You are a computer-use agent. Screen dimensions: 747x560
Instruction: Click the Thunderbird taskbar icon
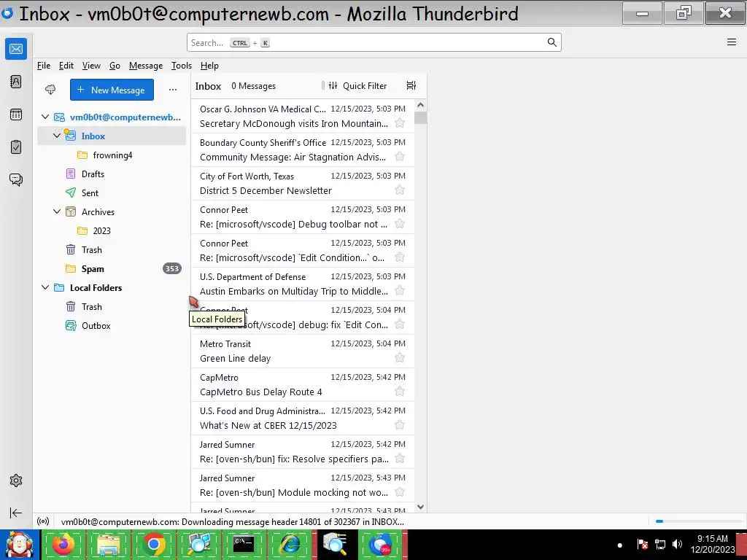(379, 544)
